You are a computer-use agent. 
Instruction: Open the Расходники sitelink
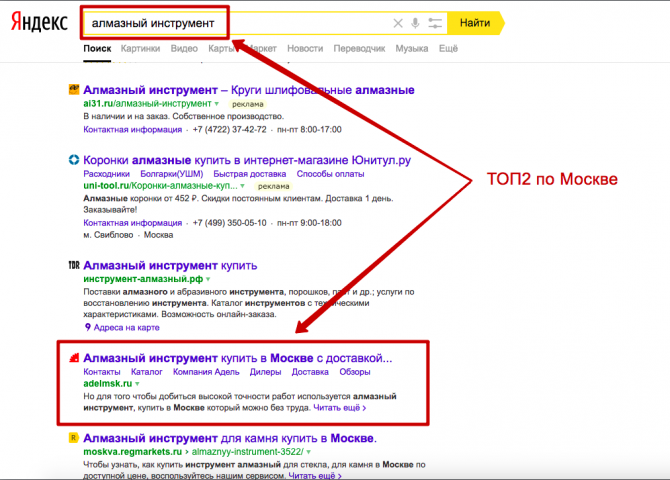click(x=106, y=174)
